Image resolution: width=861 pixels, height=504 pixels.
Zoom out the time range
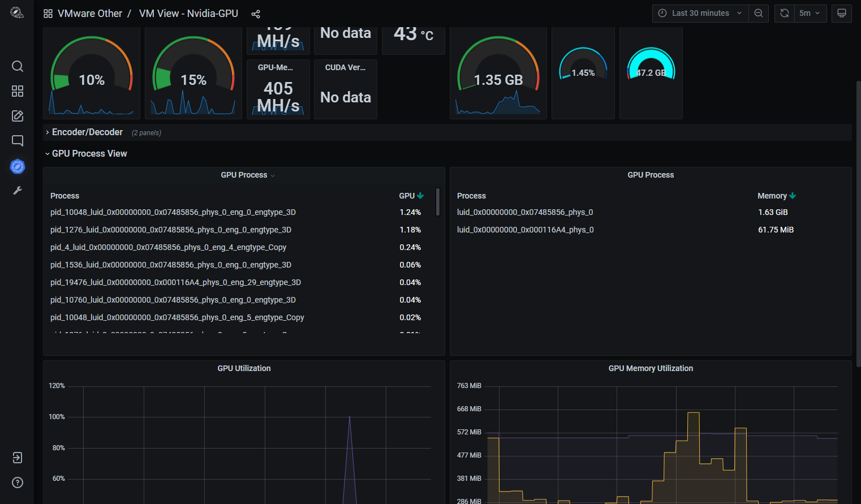click(x=759, y=13)
